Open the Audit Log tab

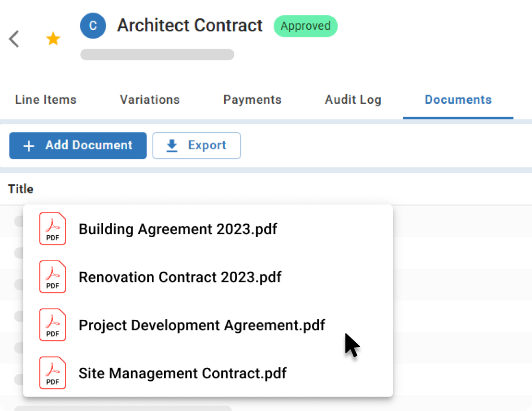click(x=353, y=100)
